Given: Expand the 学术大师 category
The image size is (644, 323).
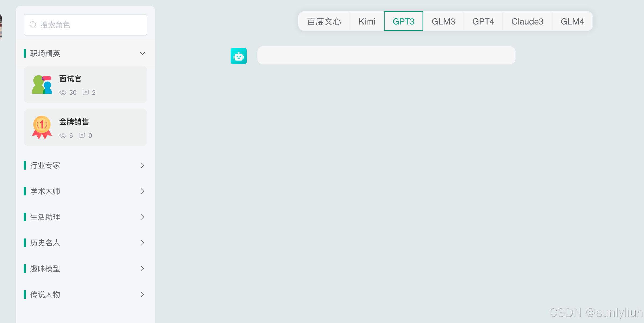Looking at the screenshot, I should [x=142, y=191].
